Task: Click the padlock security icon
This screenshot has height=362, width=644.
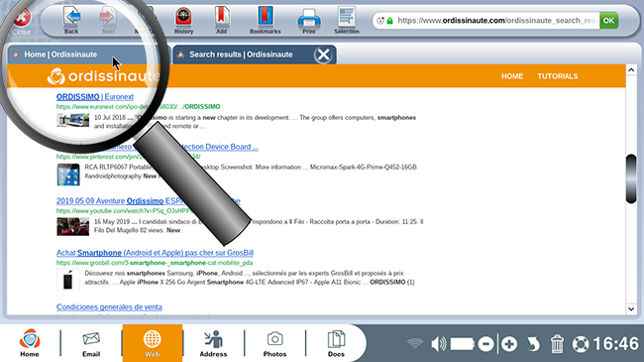Action: coord(389,20)
